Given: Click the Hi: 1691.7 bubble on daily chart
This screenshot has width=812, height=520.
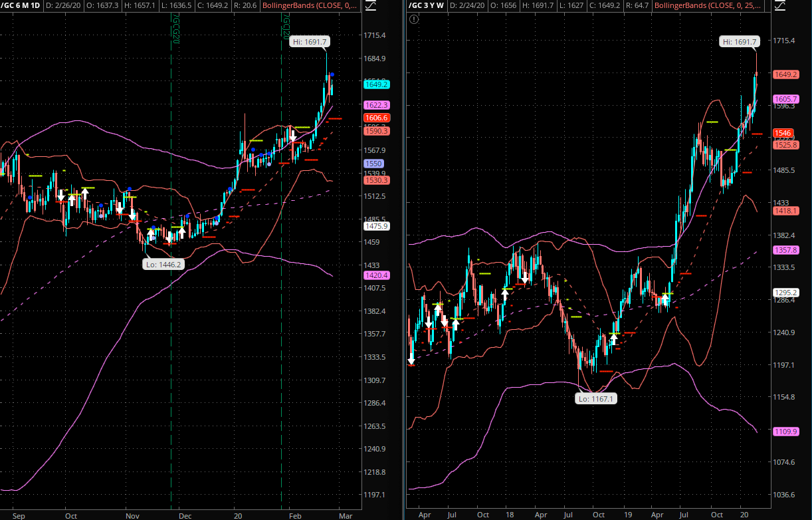Looking at the screenshot, I should coord(310,41).
